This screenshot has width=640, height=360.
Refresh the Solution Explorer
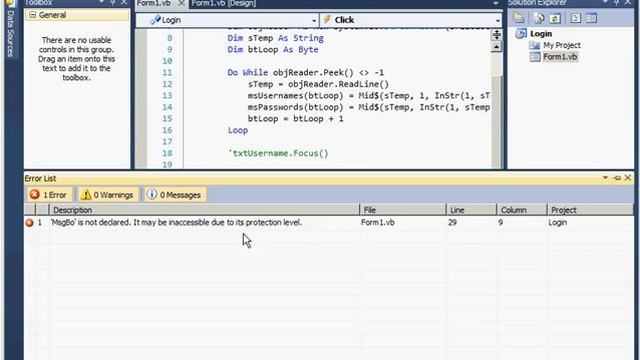pos(555,18)
